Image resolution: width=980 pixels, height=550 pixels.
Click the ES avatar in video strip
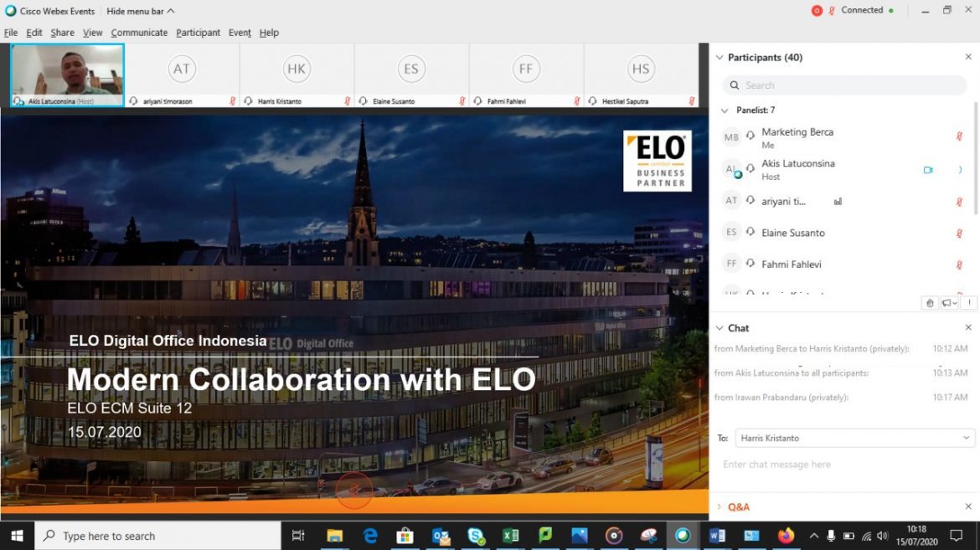[410, 69]
